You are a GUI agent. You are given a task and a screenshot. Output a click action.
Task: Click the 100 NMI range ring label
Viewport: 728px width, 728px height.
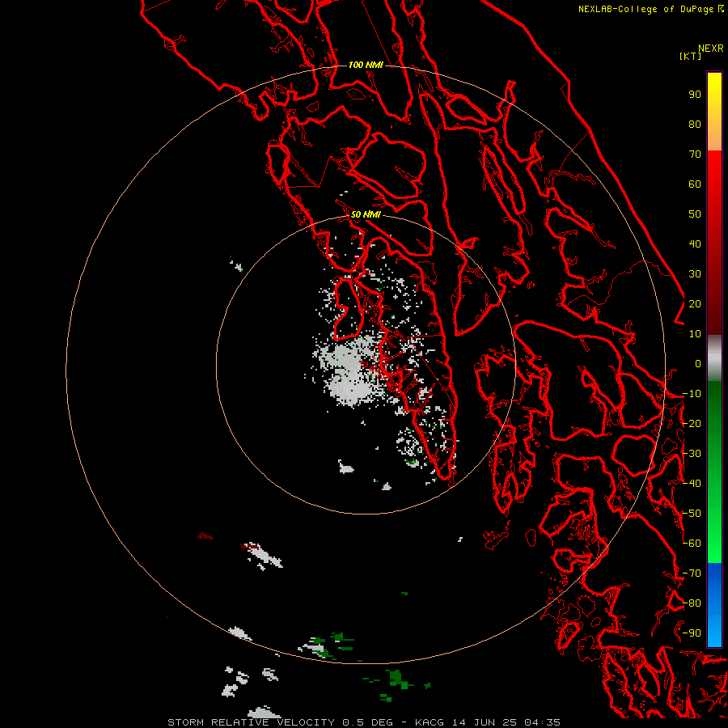[x=366, y=65]
